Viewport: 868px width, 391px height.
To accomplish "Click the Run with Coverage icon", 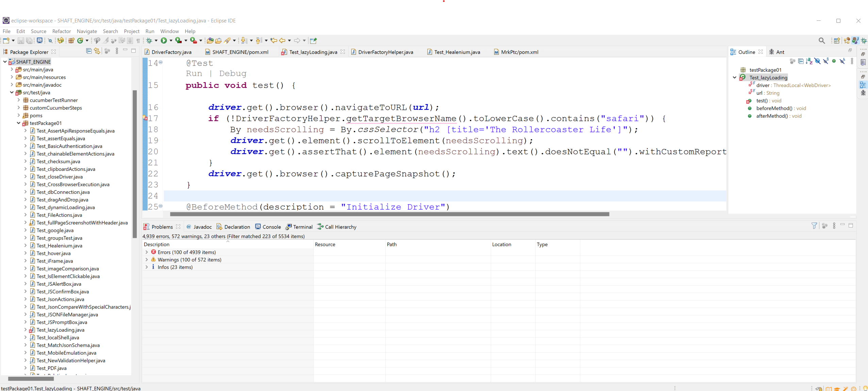I will 179,40.
